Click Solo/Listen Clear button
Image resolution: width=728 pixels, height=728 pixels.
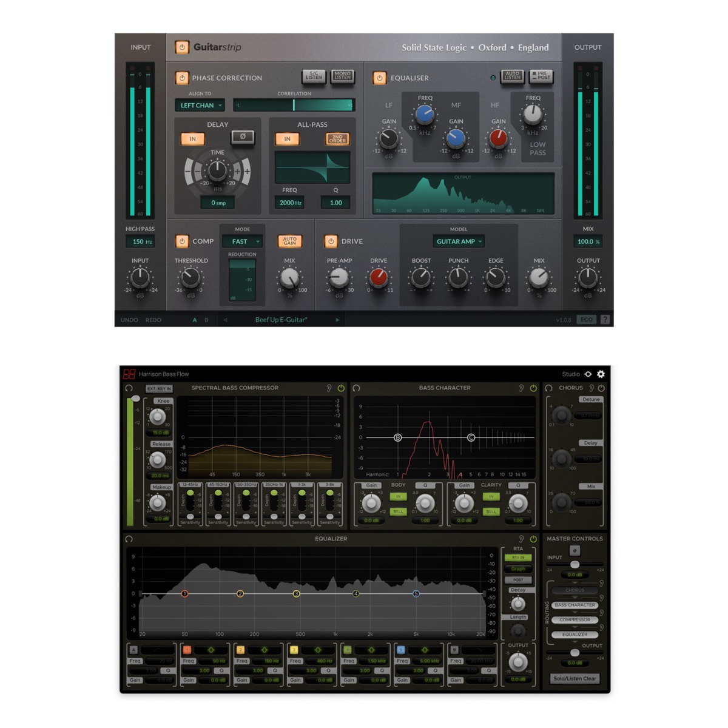(575, 678)
